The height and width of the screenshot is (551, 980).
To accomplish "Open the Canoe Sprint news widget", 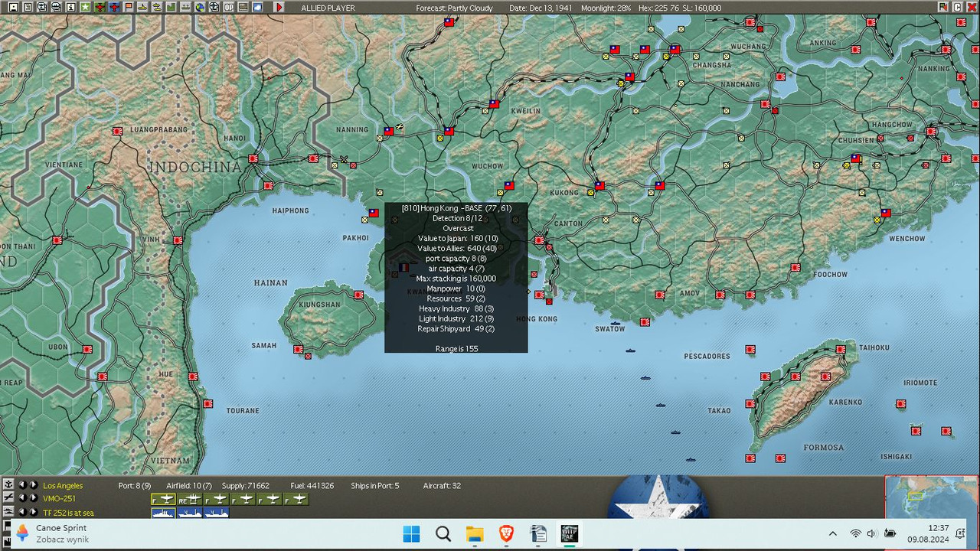I will (x=53, y=533).
